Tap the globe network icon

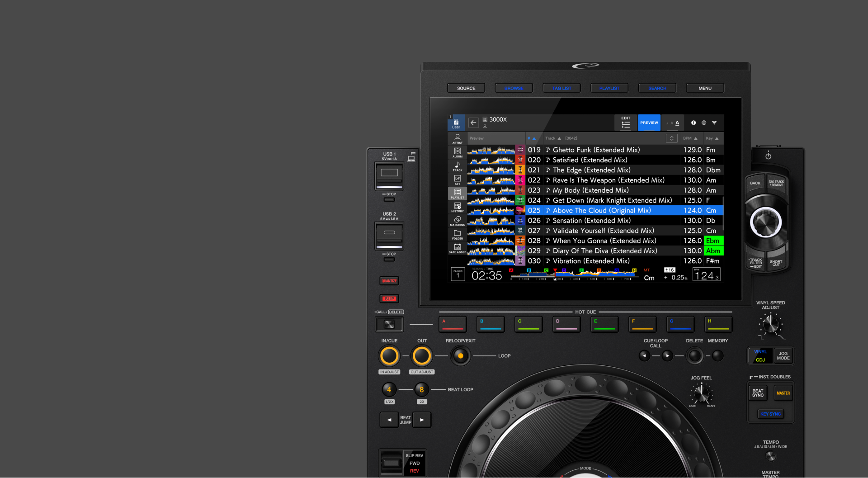point(704,123)
